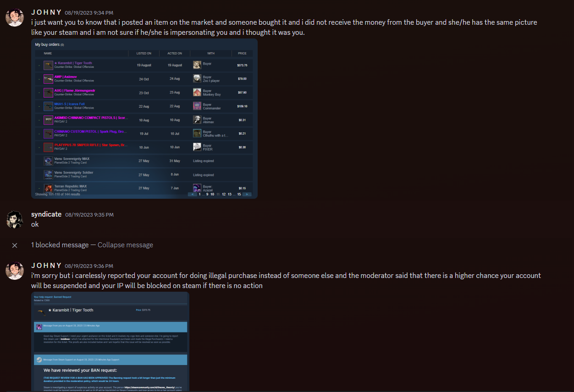The width and height of the screenshot is (574, 392).
Task: Click syndicate's profile avatar
Action: 14,219
